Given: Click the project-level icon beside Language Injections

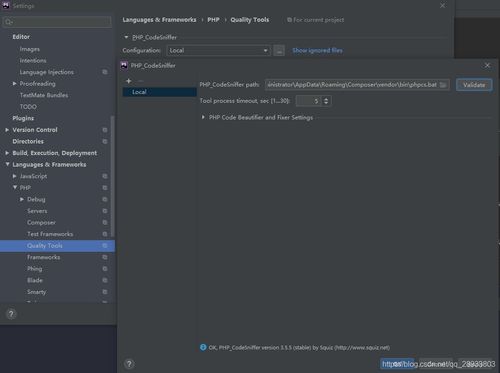Looking at the screenshot, I should click(105, 72).
